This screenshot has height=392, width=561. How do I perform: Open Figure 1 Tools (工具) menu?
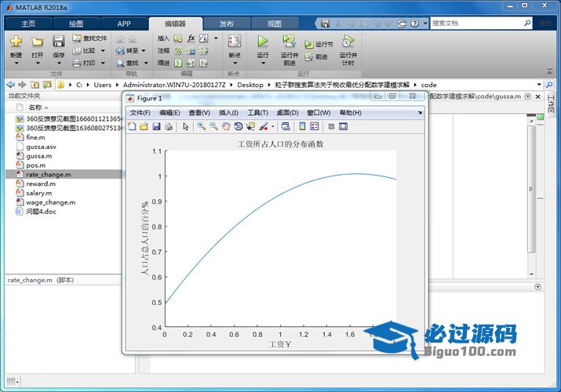pyautogui.click(x=257, y=113)
